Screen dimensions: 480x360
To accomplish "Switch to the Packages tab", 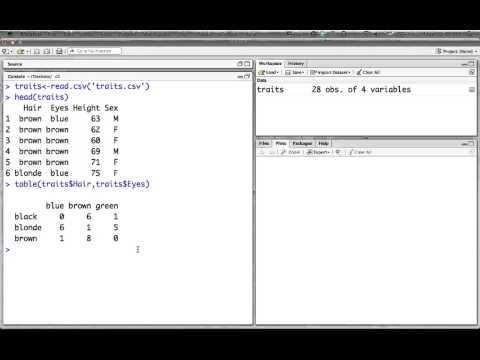I will [302, 143].
